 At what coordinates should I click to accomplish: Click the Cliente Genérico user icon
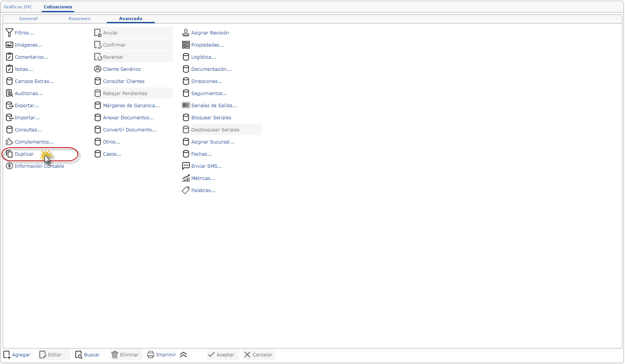coord(98,69)
